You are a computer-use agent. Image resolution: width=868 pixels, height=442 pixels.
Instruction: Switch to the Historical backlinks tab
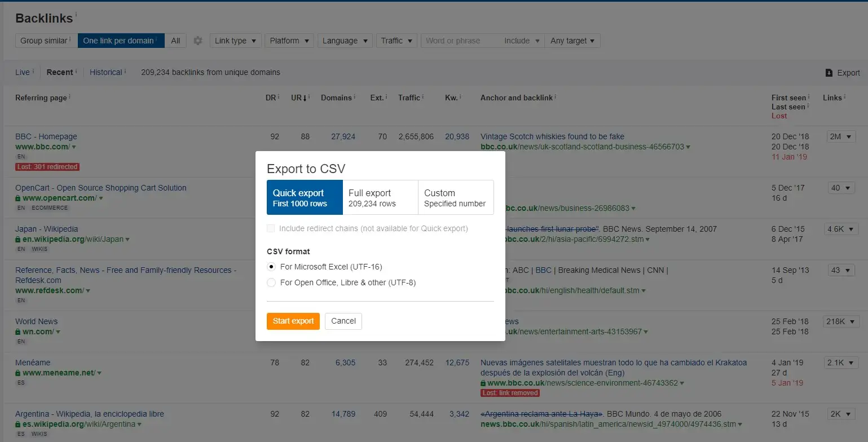pos(106,72)
